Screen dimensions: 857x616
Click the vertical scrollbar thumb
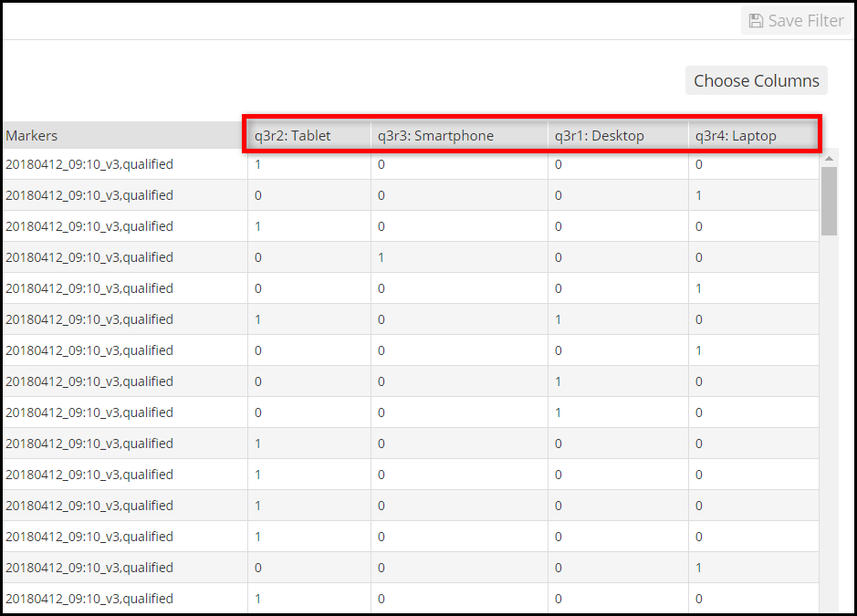(x=829, y=201)
